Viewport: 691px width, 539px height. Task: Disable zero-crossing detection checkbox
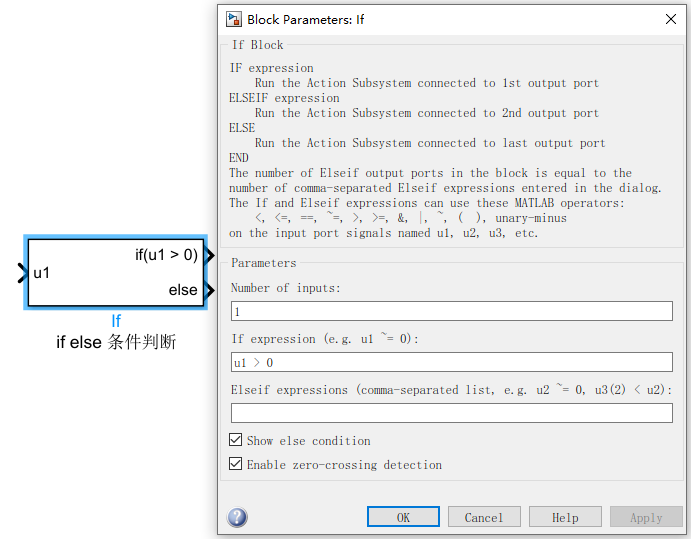[x=236, y=464]
